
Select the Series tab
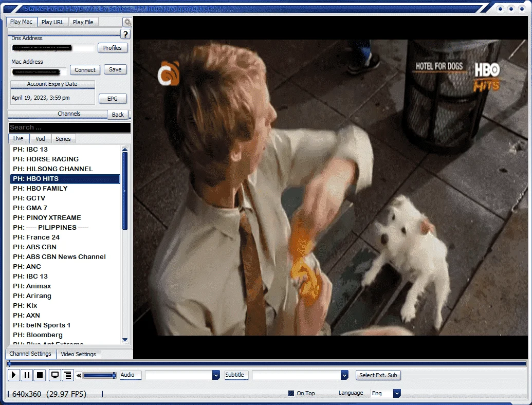(63, 139)
